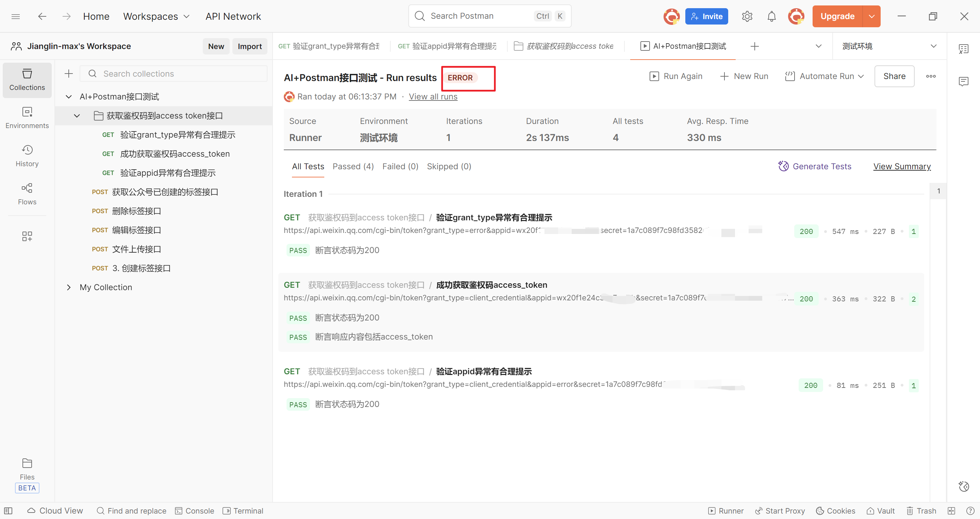Toggle the sidebar from status bar

8,510
